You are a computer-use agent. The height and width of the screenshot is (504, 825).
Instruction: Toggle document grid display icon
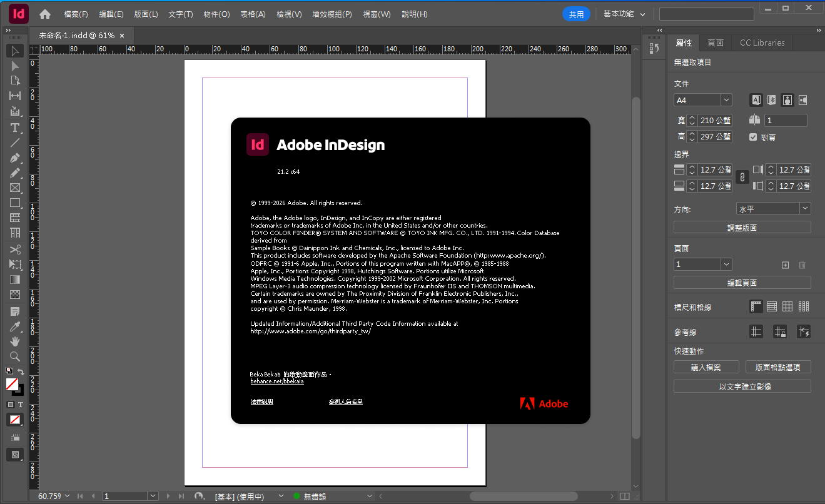(x=787, y=306)
